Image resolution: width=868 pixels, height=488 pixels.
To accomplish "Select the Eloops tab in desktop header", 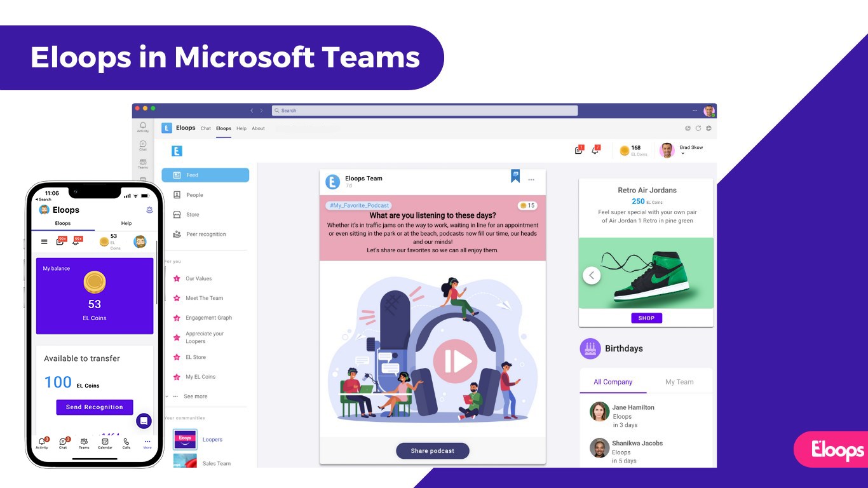I will click(x=224, y=128).
